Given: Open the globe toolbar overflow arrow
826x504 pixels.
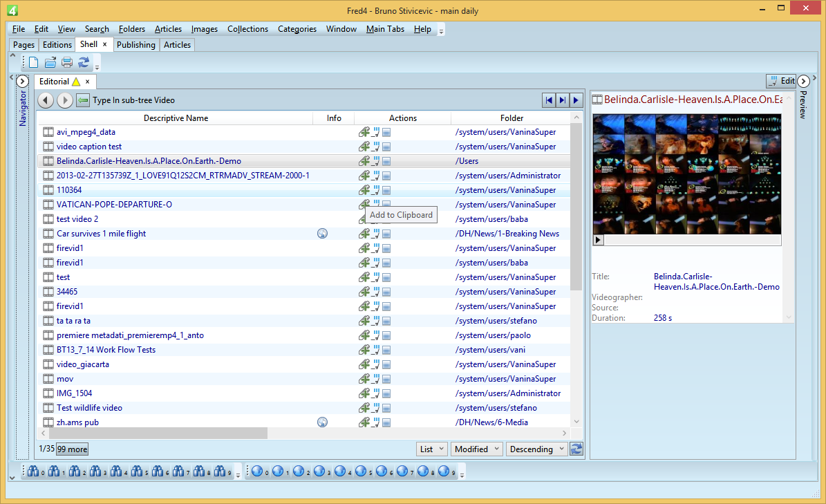Looking at the screenshot, I should 462,474.
